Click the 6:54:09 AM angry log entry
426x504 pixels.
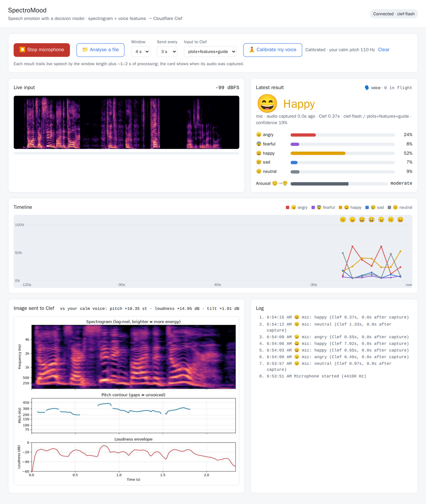click(x=338, y=337)
